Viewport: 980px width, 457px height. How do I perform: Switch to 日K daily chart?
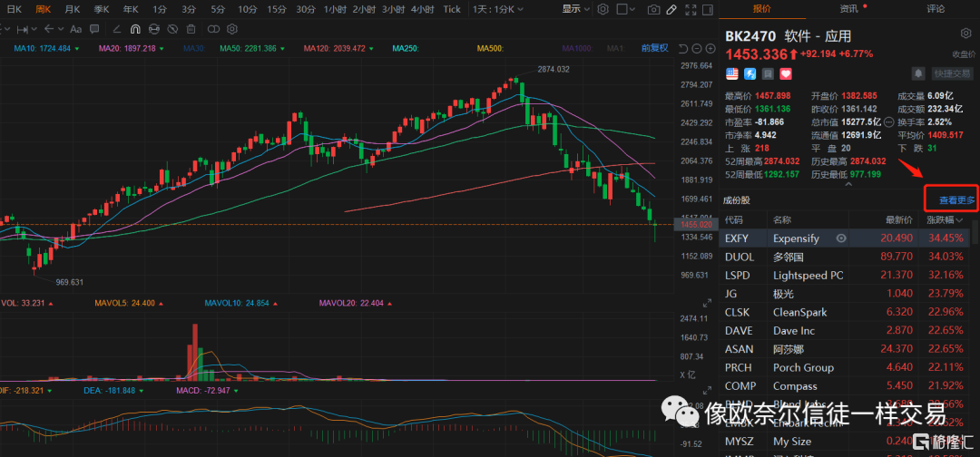click(x=14, y=9)
